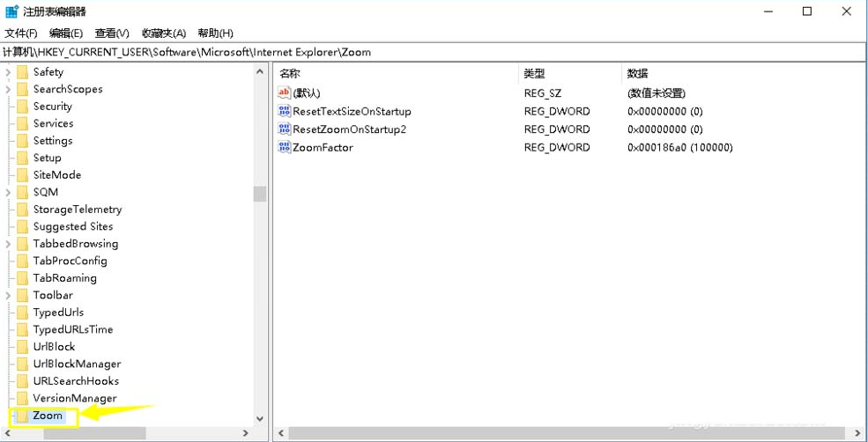Click the VersionManager folder icon
The image size is (868, 442).
22,398
